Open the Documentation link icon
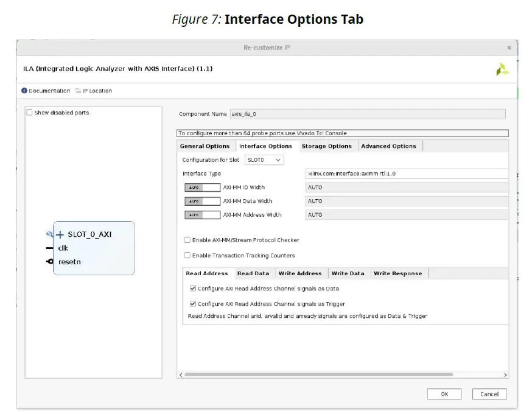The image size is (532, 411). pos(24,90)
